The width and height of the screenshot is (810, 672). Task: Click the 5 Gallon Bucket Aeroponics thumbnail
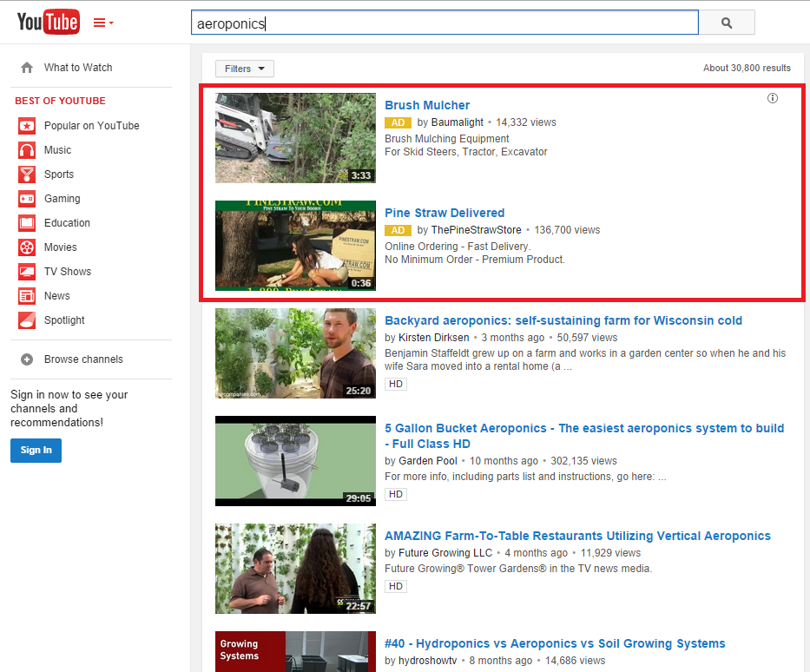(x=295, y=461)
